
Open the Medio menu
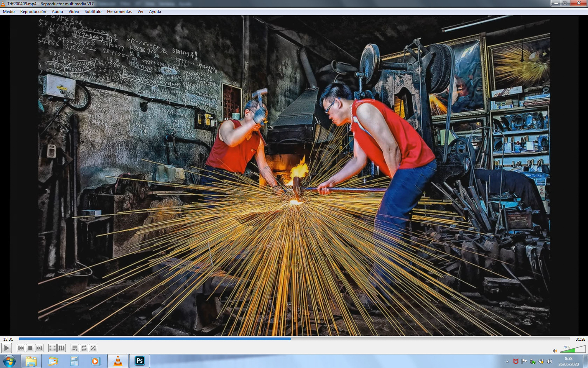coord(9,11)
